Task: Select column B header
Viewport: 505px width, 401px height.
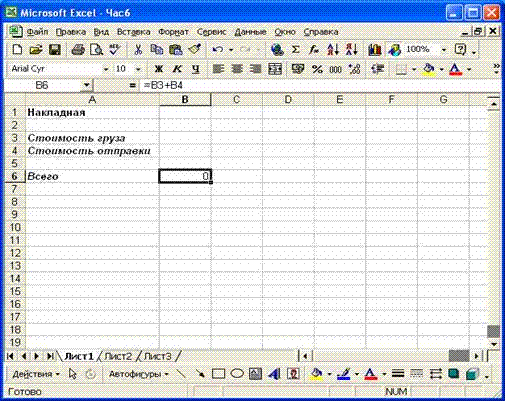Action: [x=185, y=99]
